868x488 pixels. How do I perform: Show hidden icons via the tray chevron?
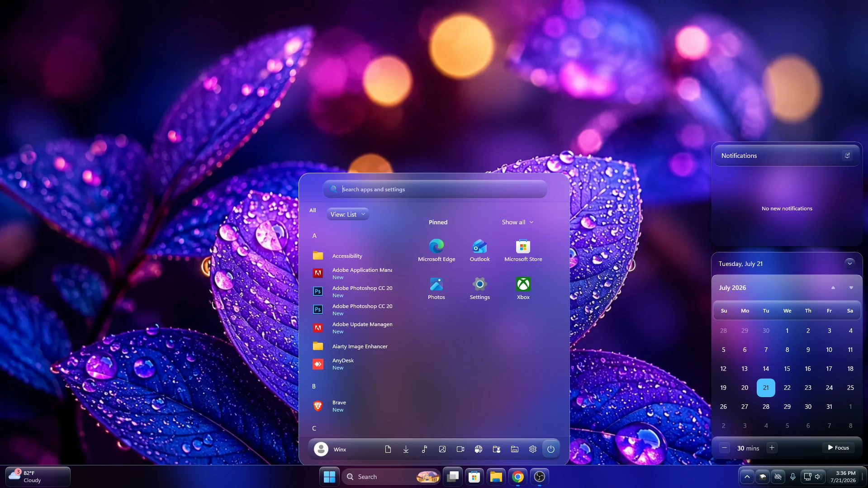(x=747, y=477)
